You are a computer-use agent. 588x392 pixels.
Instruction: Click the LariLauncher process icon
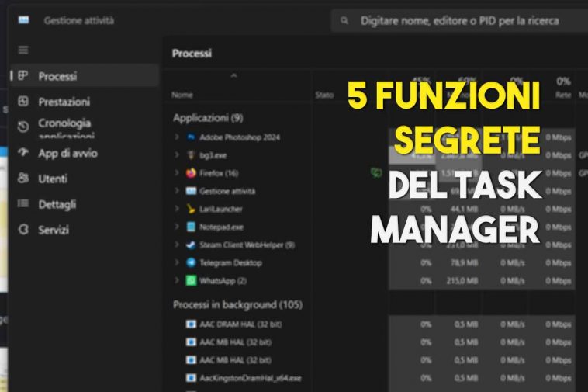coord(191,209)
